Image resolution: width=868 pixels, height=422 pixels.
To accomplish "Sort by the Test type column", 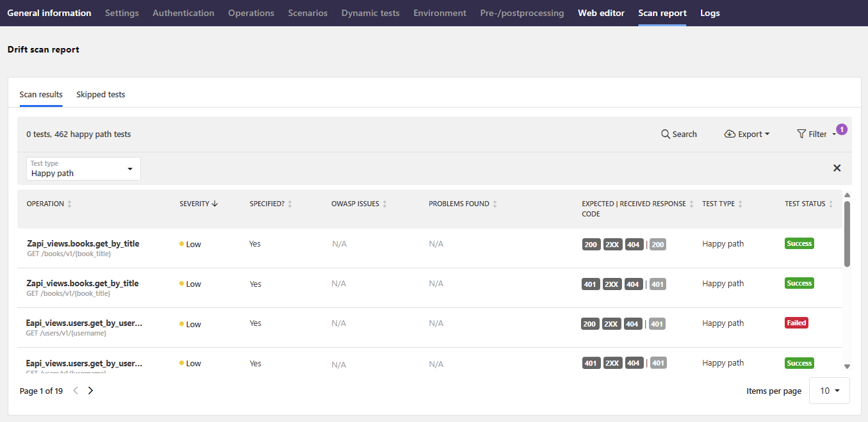I will [x=723, y=204].
